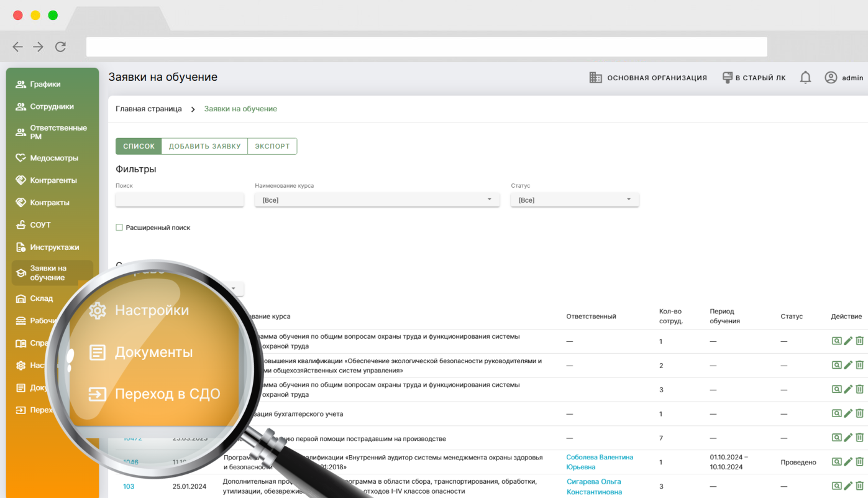Click the browser reload icon
868x498 pixels.
pyautogui.click(x=60, y=47)
